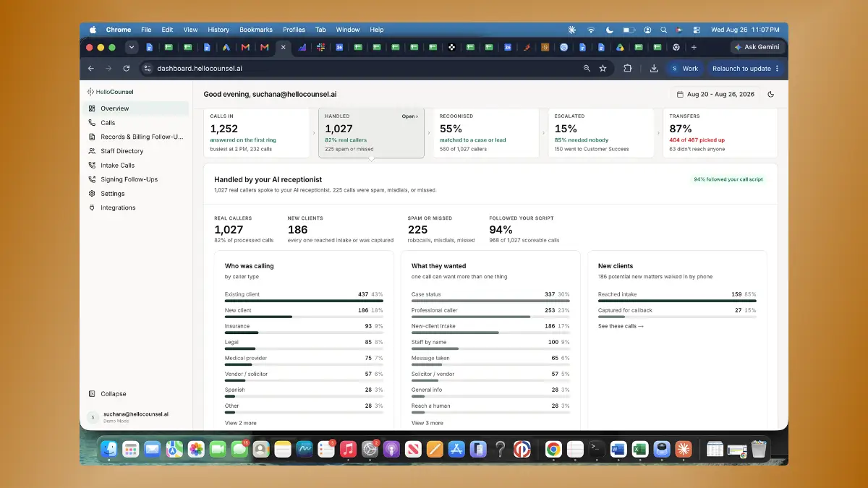Viewport: 868px width, 488px height.
Task: Open the Overview page in sidebar
Action: 136,108
